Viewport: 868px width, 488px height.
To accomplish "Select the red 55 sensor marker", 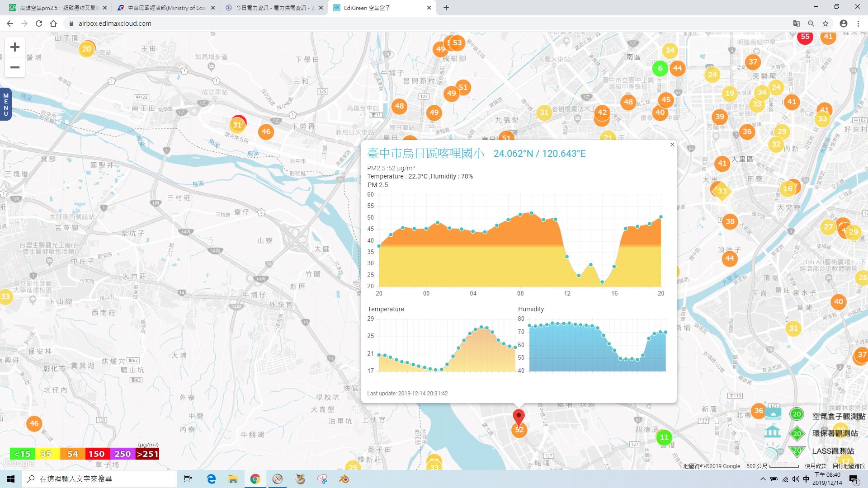I will (x=805, y=37).
